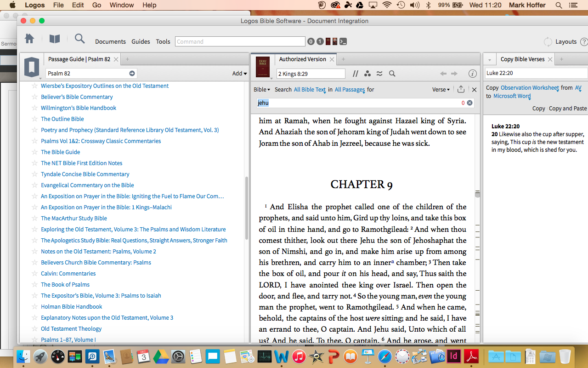This screenshot has height=368, width=588.
Task: Click shortcut badge labeled 0
Action: [311, 41]
